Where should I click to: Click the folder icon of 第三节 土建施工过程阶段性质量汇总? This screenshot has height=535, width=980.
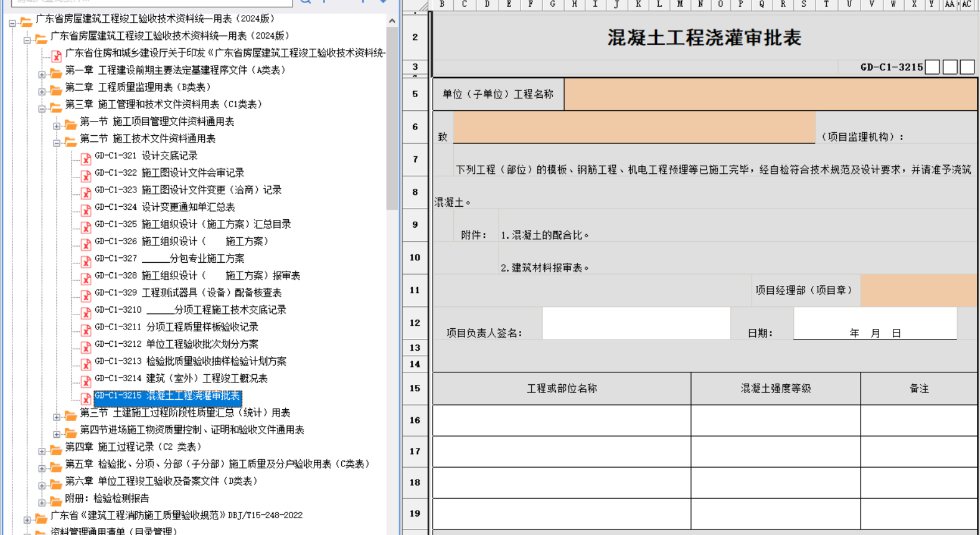[x=71, y=415]
